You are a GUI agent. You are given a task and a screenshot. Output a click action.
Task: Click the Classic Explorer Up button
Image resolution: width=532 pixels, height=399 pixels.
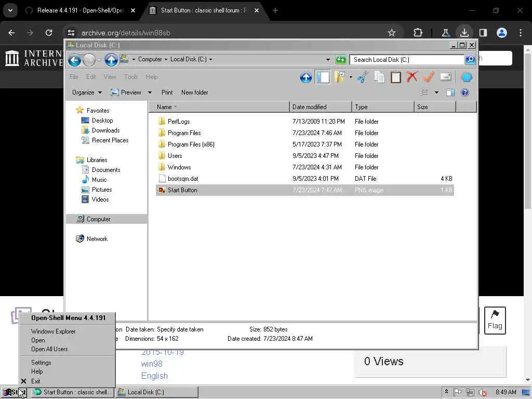click(305, 77)
